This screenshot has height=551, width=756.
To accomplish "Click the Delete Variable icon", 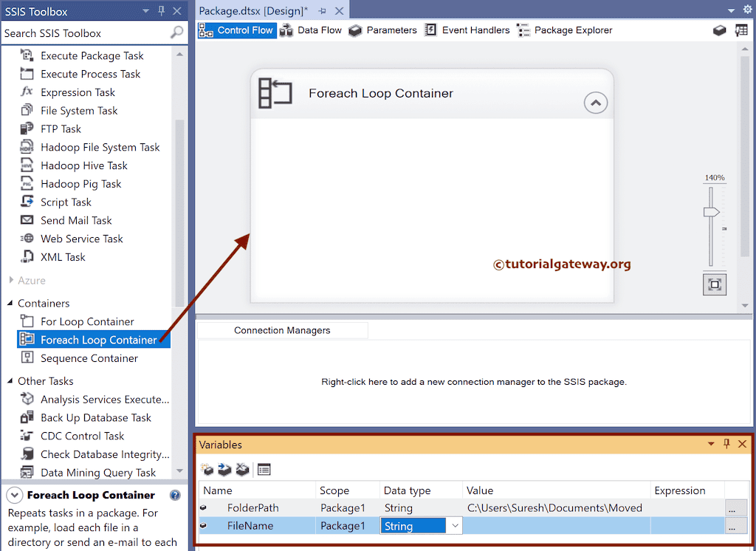I will click(x=242, y=469).
